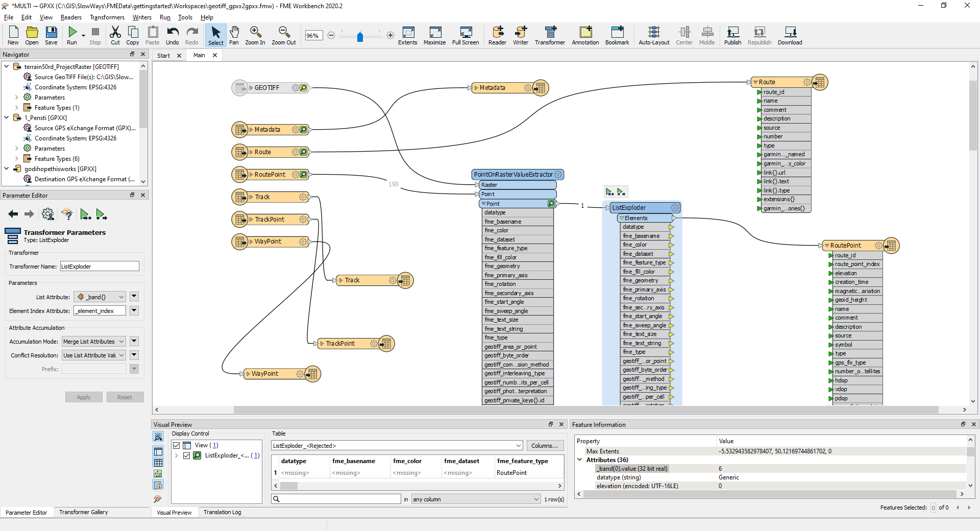980x531 pixels.
Task: Open the Transformers menu
Action: pos(107,17)
